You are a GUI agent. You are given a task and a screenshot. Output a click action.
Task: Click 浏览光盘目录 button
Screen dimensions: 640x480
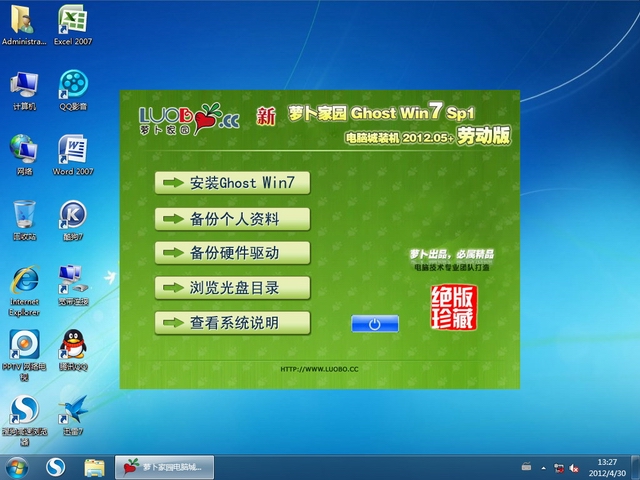[232, 288]
